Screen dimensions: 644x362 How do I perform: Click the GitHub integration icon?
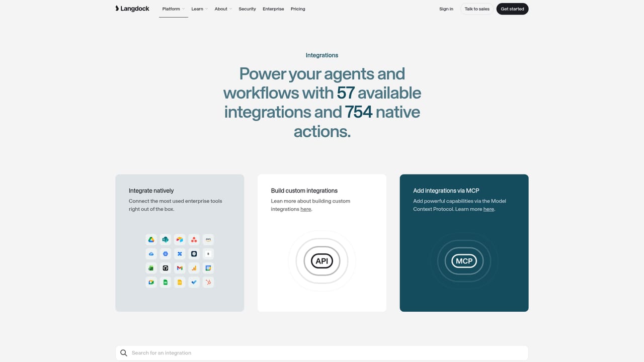[x=165, y=268]
